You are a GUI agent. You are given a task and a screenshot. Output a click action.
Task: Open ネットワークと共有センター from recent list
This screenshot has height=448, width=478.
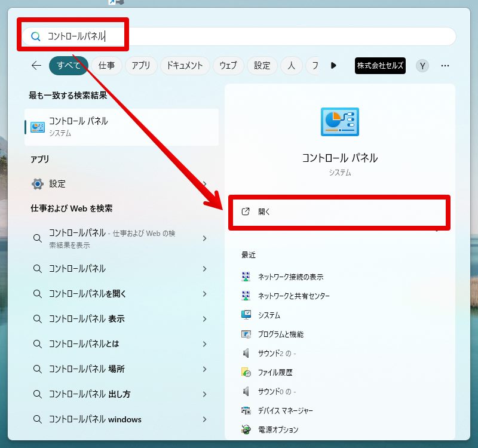coord(286,296)
